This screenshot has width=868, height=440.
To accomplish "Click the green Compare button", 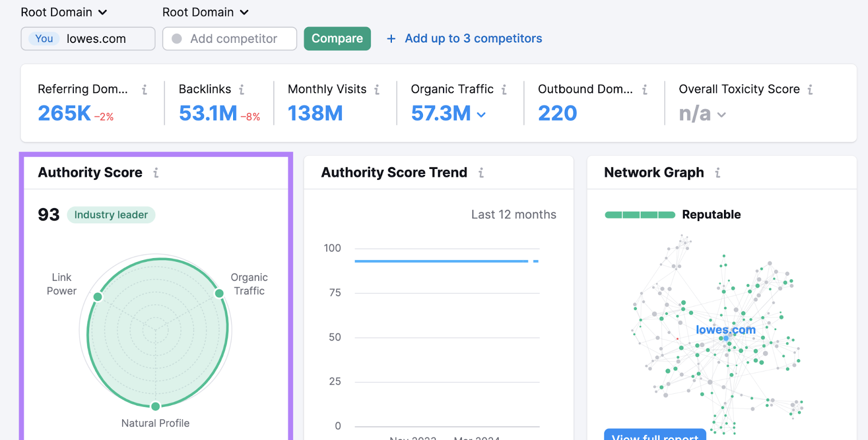I will tap(337, 39).
